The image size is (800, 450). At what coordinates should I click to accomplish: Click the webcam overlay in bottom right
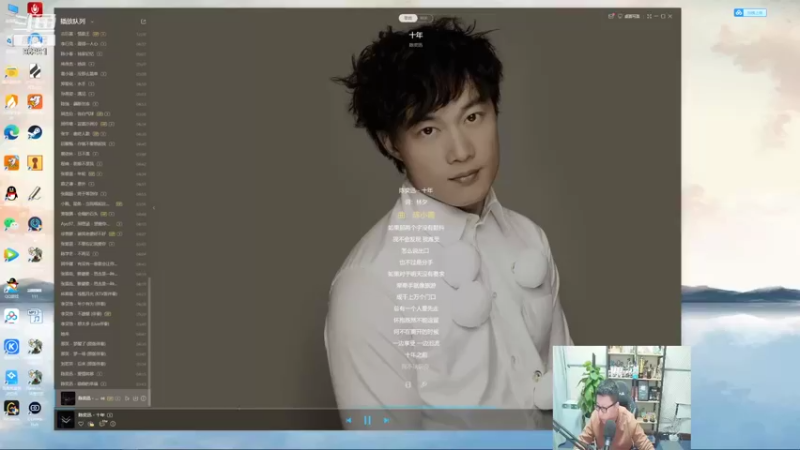pyautogui.click(x=621, y=397)
